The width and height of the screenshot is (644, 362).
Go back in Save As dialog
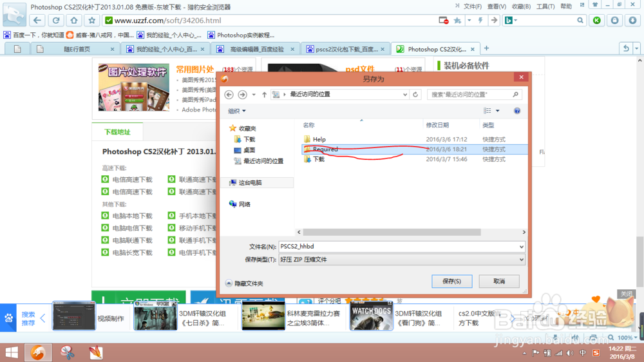229,95
